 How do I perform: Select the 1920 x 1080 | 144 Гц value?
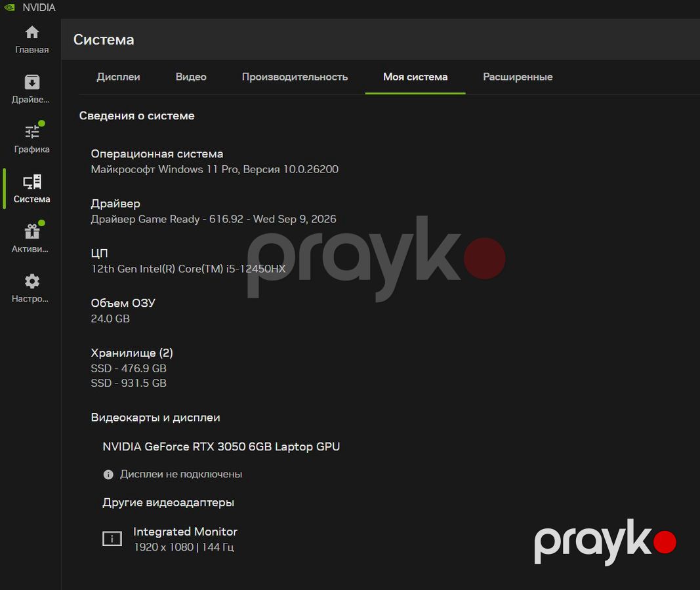point(184,547)
